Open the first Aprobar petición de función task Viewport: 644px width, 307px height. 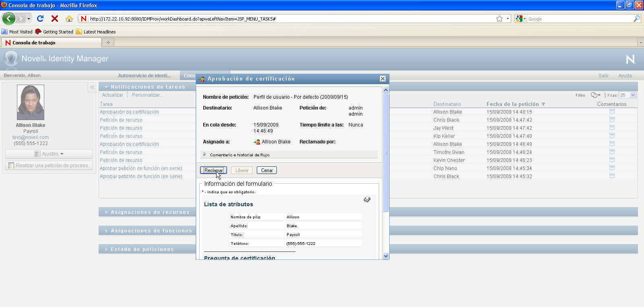click(141, 168)
